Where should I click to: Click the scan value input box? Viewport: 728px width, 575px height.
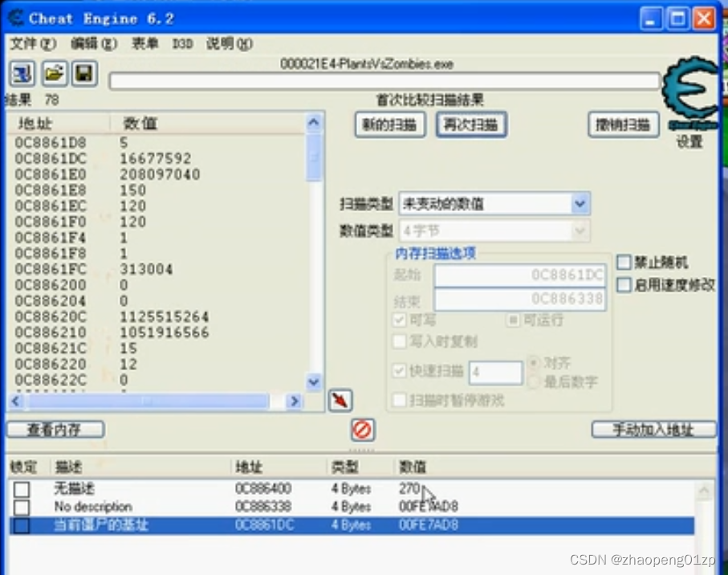point(384,81)
